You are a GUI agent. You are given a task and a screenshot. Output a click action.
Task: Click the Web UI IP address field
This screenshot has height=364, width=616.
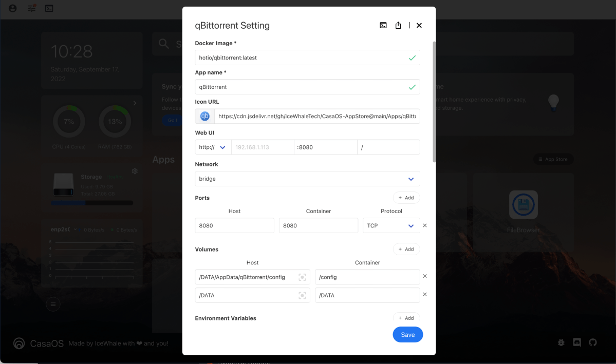point(263,147)
